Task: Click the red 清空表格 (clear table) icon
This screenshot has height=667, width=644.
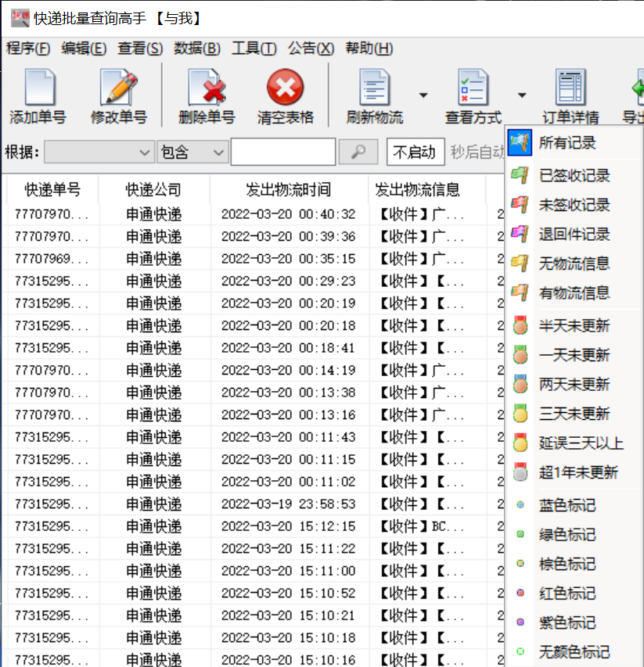Action: [x=285, y=87]
